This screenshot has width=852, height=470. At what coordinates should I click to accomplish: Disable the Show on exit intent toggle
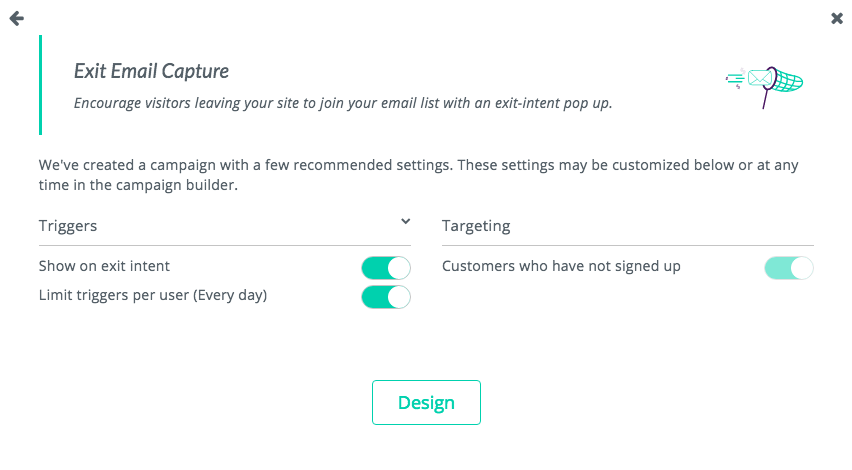point(386,267)
